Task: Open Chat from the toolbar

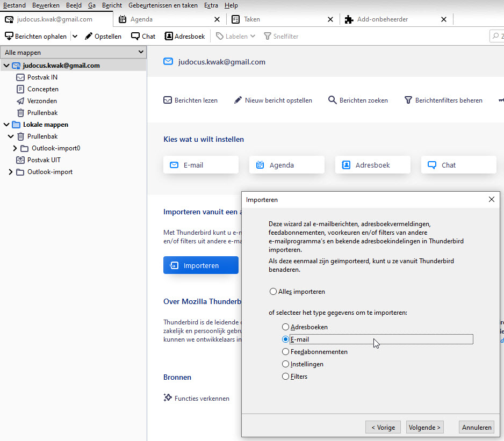Action: click(143, 37)
